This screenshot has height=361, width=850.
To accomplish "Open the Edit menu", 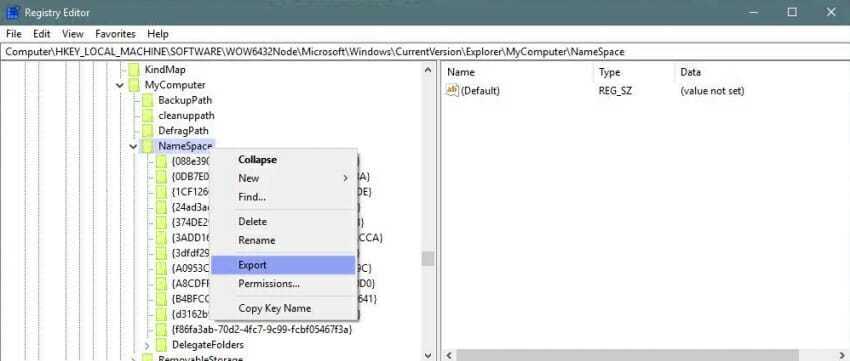I will [x=42, y=34].
